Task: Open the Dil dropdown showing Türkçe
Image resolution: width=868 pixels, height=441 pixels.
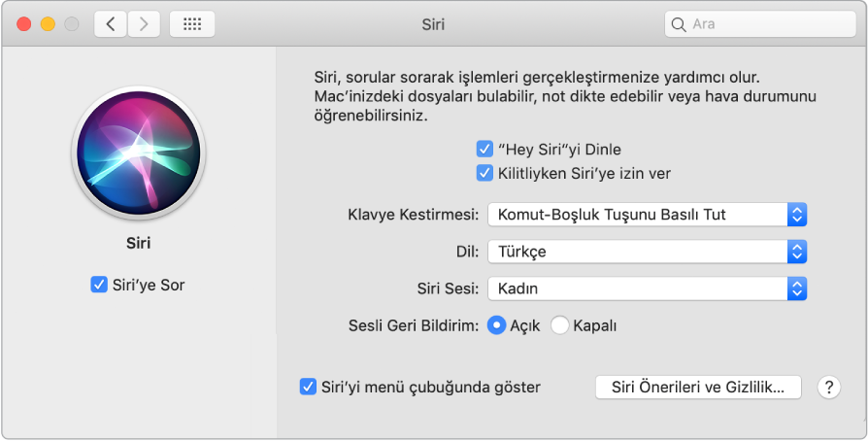Action: [x=647, y=252]
